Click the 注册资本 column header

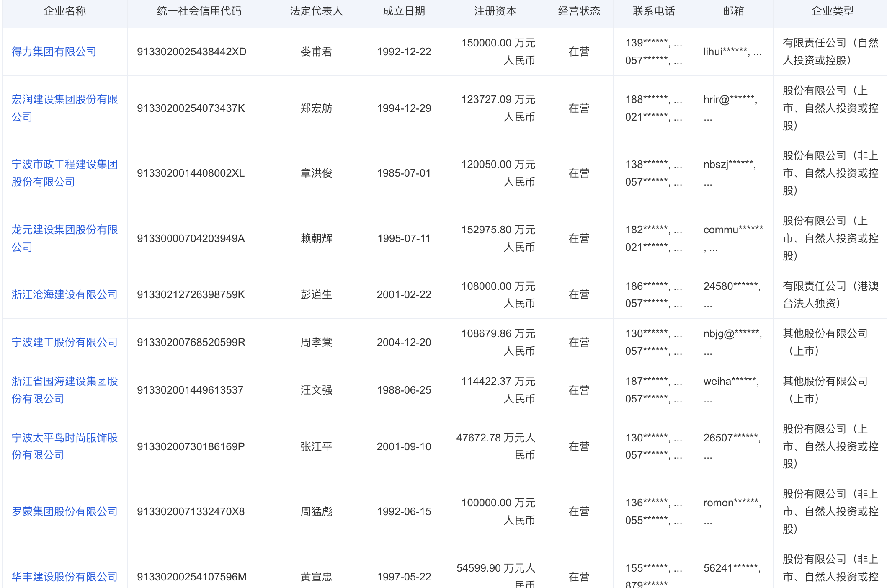click(495, 11)
